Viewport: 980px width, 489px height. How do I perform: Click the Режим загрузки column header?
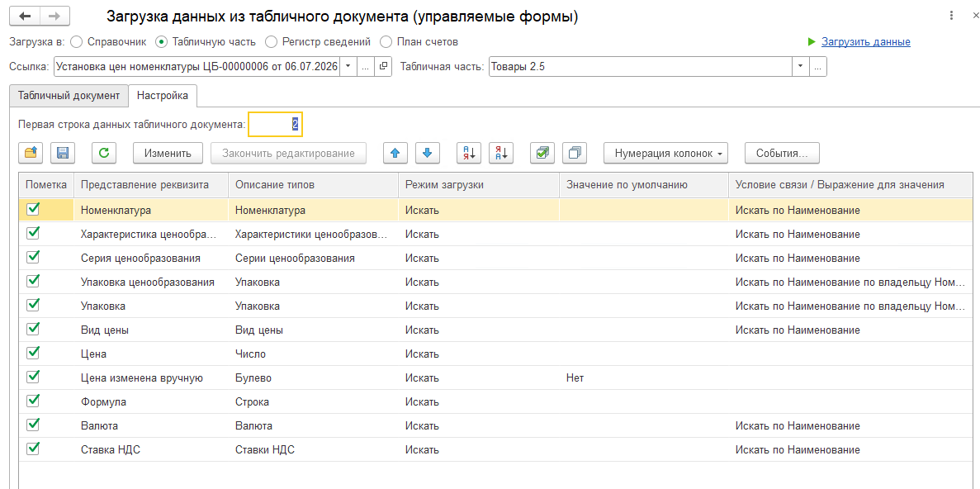click(x=479, y=184)
